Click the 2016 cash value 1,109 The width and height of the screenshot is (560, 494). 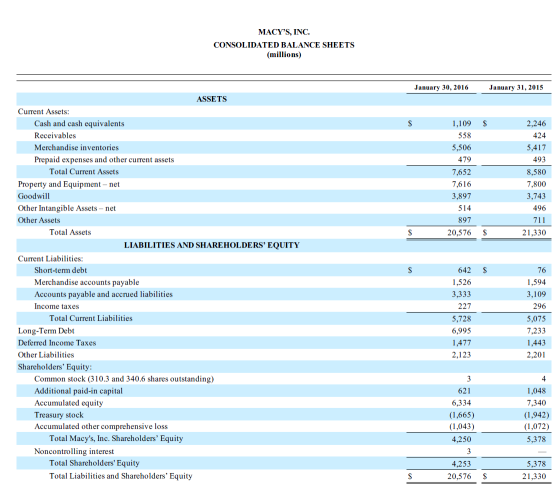(461, 124)
